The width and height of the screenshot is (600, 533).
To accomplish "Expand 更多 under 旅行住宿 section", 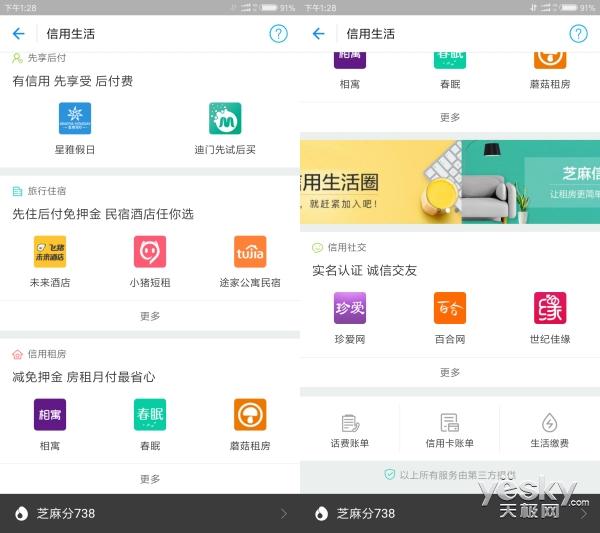I will (x=150, y=316).
